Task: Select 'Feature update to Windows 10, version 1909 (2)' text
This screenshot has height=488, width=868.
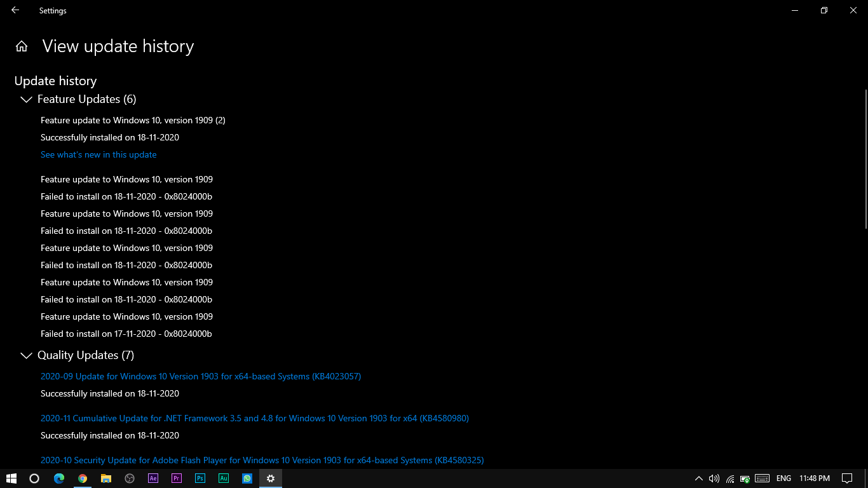Action: coord(133,120)
